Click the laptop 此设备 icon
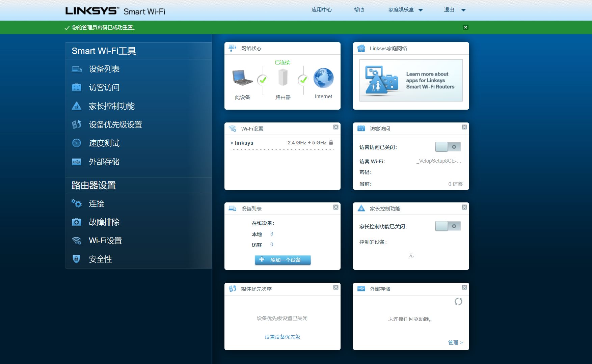Viewport: 592px width, 364px height. [x=242, y=78]
